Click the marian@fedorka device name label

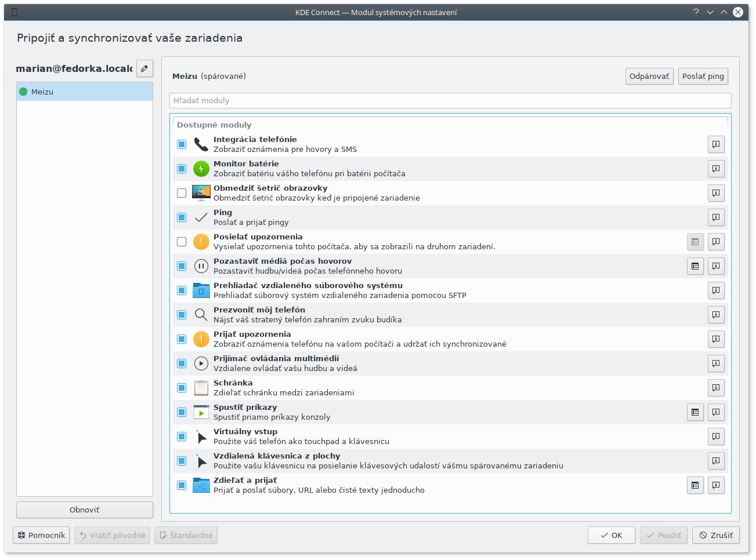[74, 68]
